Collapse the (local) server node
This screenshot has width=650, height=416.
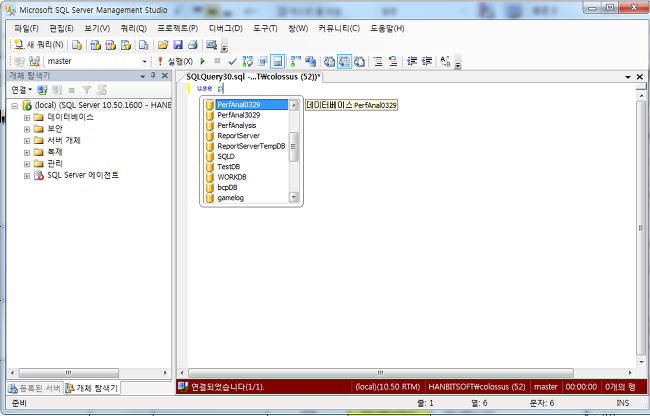(15, 106)
